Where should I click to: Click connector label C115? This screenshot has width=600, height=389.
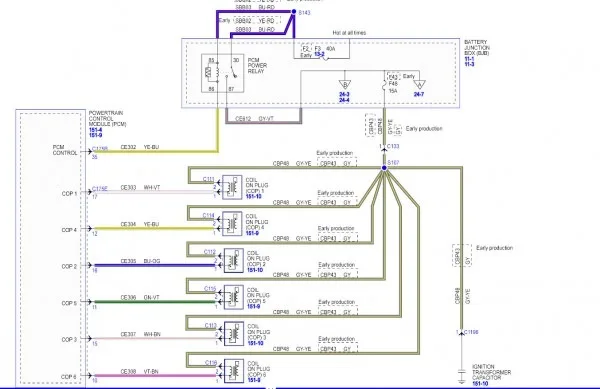210,289
